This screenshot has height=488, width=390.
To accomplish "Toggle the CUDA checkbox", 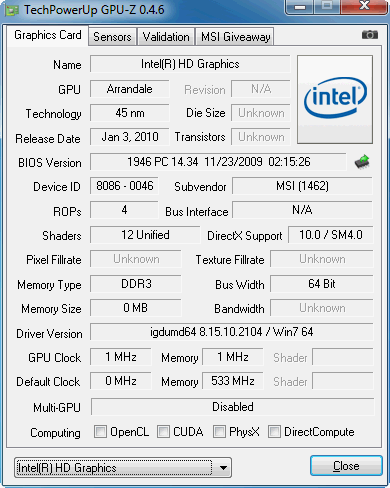I will point(163,432).
